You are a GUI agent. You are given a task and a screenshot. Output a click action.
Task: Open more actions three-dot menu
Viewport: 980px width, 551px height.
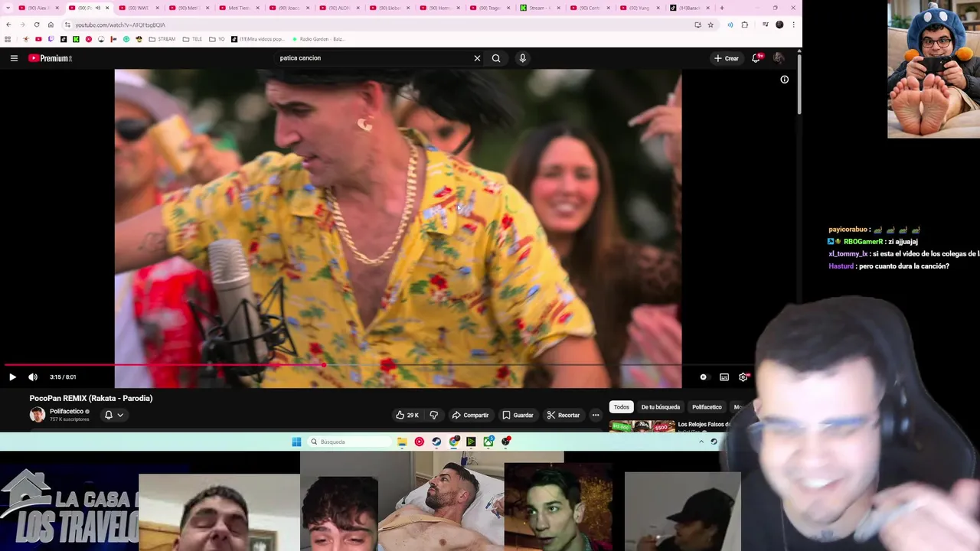pyautogui.click(x=596, y=415)
